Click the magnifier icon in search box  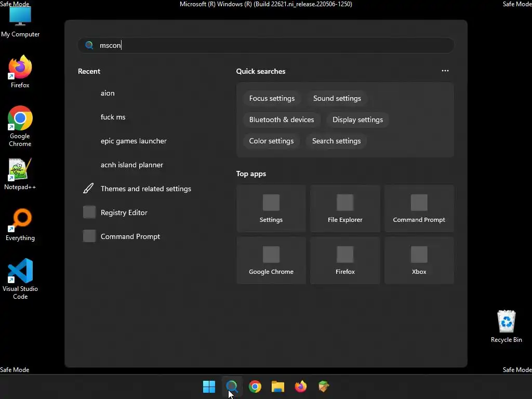[89, 45]
